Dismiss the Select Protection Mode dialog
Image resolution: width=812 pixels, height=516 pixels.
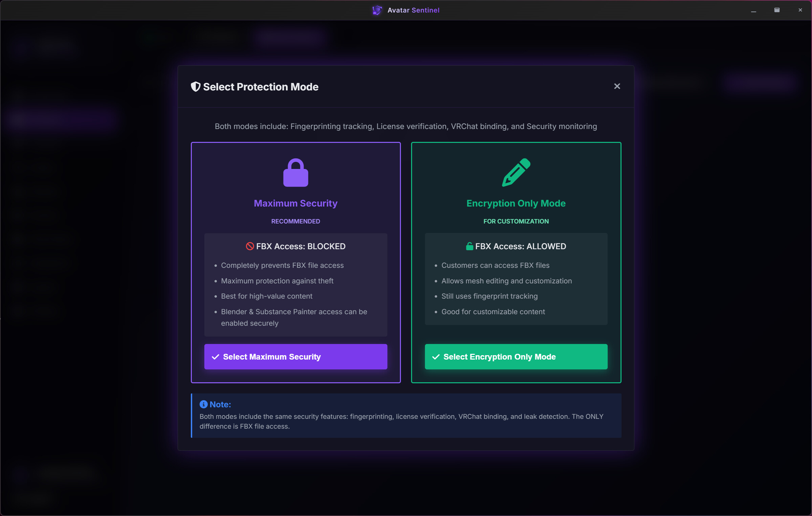pos(617,86)
